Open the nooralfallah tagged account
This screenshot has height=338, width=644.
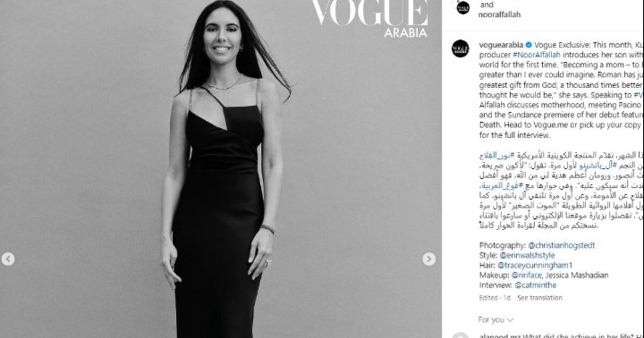[499, 14]
